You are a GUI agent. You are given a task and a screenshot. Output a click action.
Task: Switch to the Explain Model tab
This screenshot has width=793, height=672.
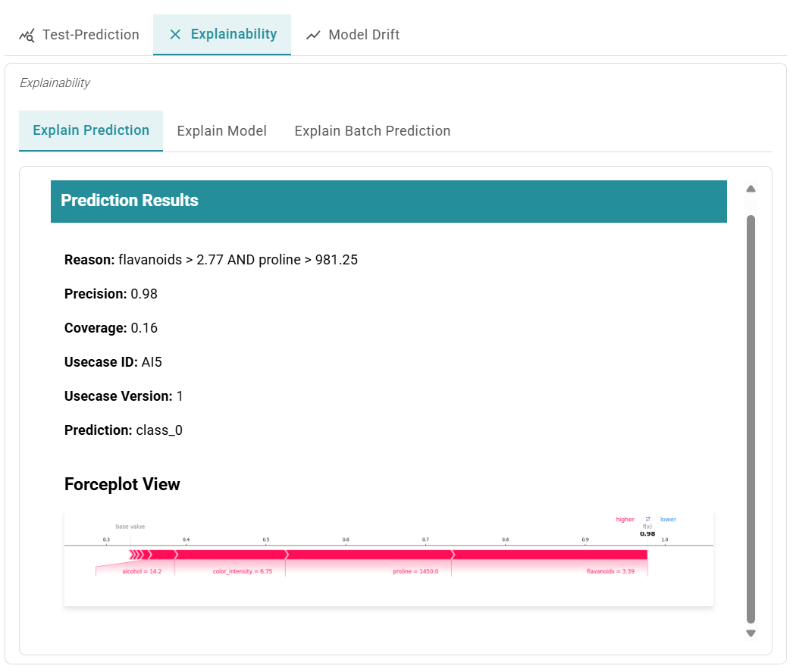point(221,130)
